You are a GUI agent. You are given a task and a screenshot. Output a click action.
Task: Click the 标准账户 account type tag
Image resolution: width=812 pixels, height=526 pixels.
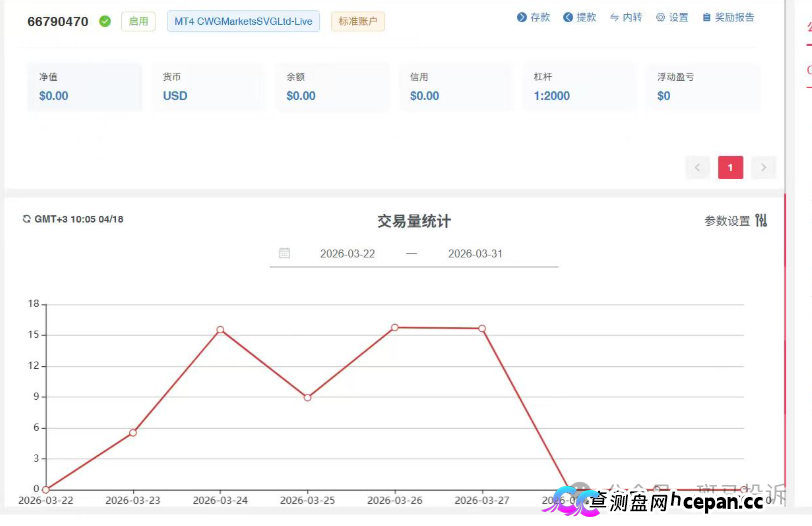(x=358, y=21)
